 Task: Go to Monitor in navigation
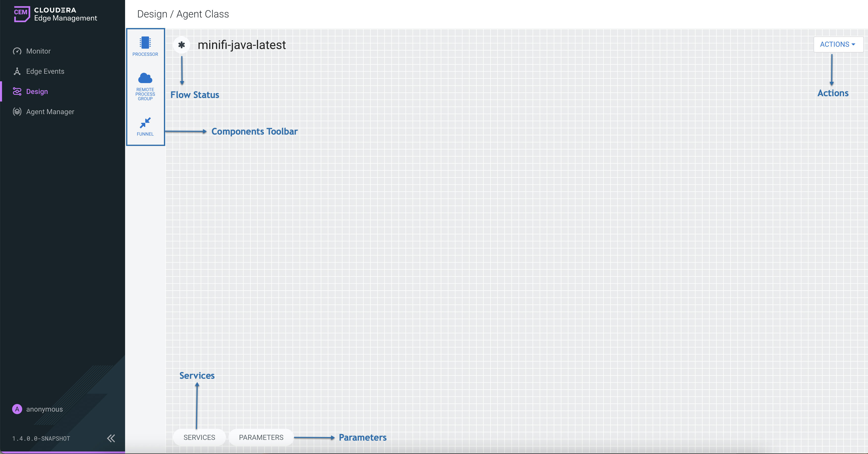[x=38, y=51]
